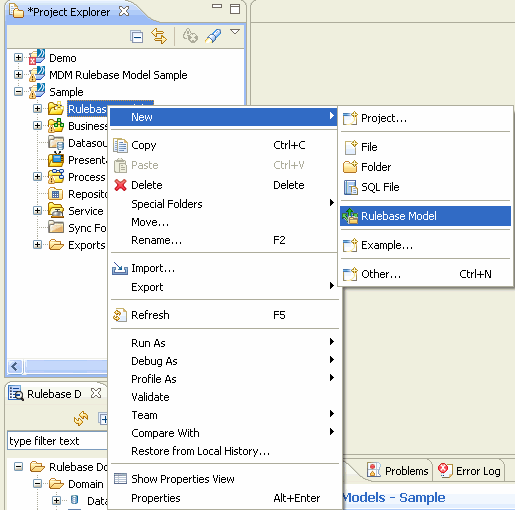This screenshot has width=515, height=510.
Task: Open the Project Explorer view menu arrow
Action: (x=235, y=32)
